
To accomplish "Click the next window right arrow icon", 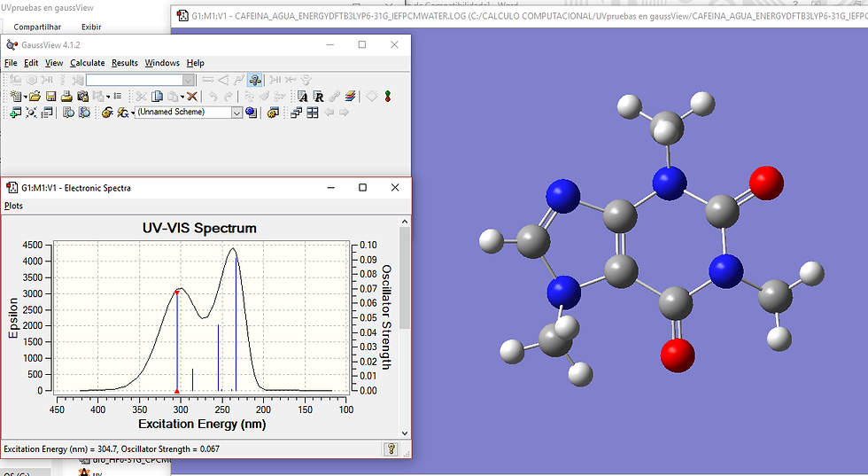I will coord(344,113).
